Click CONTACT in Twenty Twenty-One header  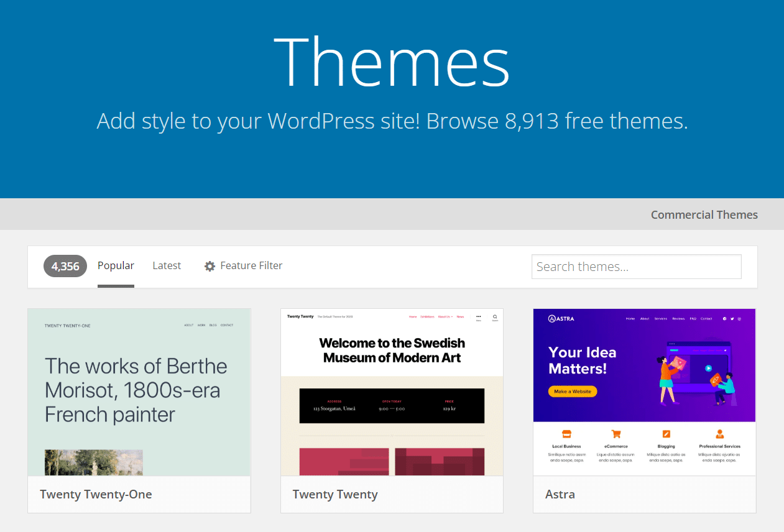[x=226, y=324]
